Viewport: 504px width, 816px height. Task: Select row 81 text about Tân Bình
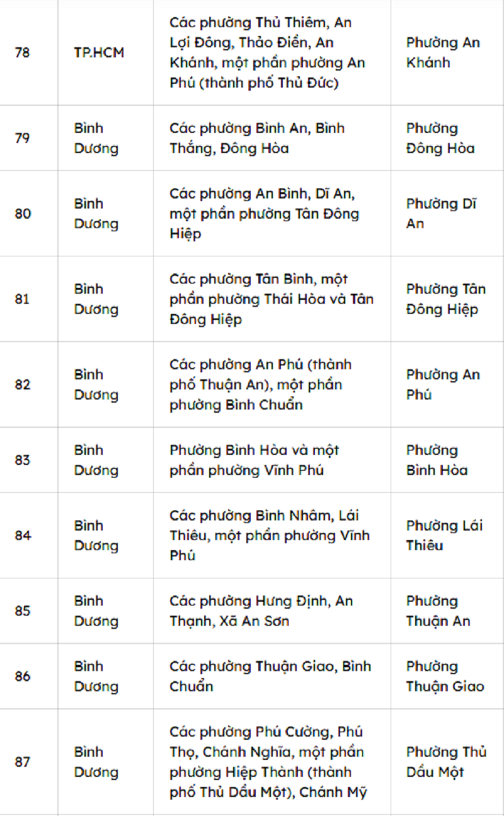(272, 299)
